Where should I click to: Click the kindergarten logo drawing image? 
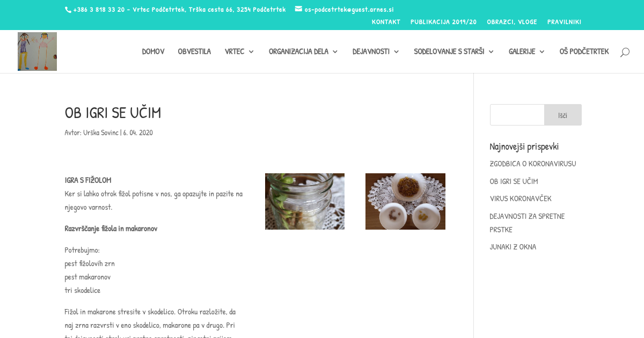click(x=37, y=52)
